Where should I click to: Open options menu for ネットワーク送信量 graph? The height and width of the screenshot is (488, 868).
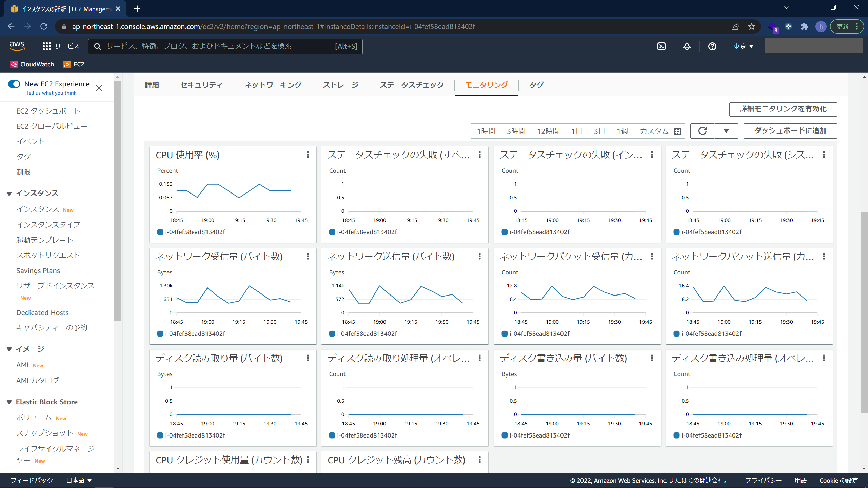click(480, 256)
